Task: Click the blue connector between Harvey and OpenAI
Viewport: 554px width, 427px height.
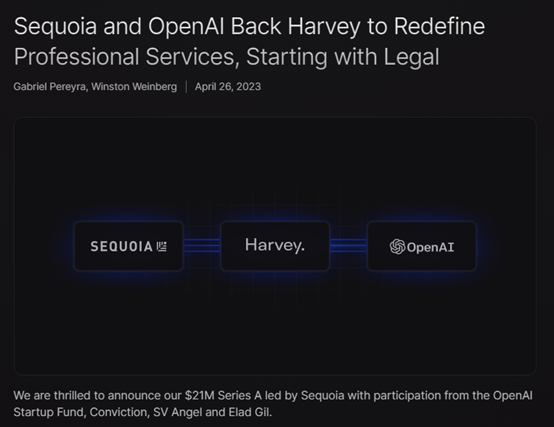Action: pyautogui.click(x=348, y=245)
